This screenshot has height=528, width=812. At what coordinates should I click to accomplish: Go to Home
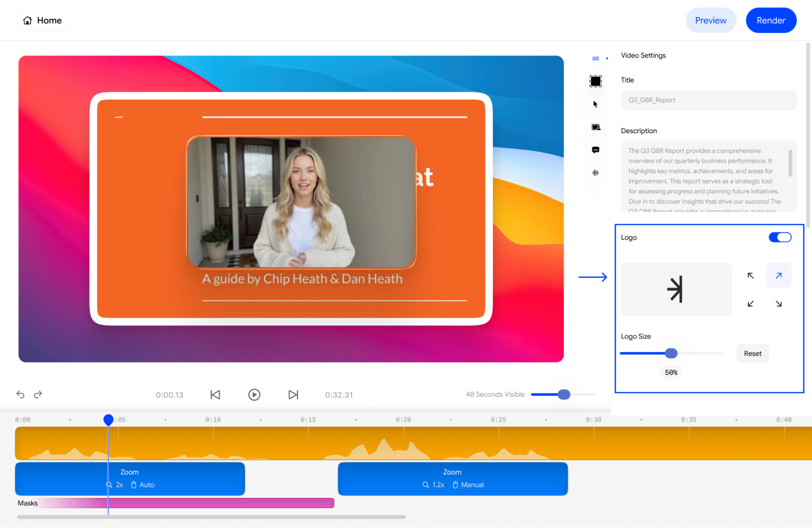[x=43, y=20]
